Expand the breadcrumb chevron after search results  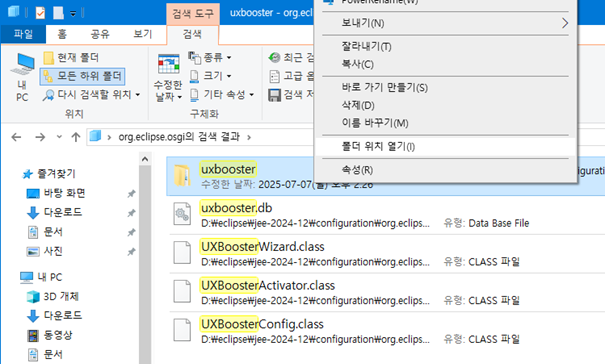click(249, 137)
